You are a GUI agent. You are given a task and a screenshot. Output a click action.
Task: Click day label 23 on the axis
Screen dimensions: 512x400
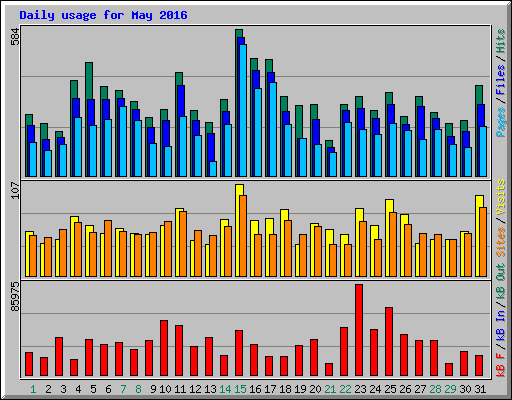pyautogui.click(x=360, y=389)
